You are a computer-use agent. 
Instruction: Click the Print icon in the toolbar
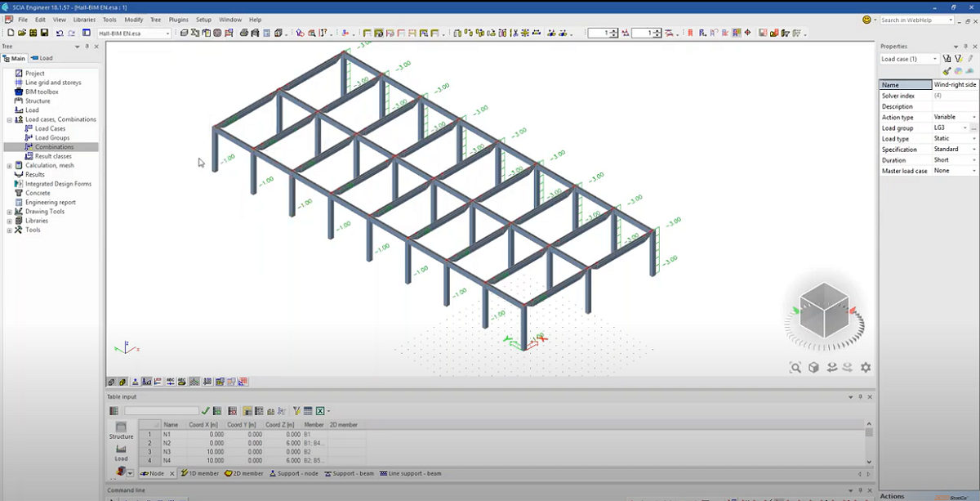(243, 34)
